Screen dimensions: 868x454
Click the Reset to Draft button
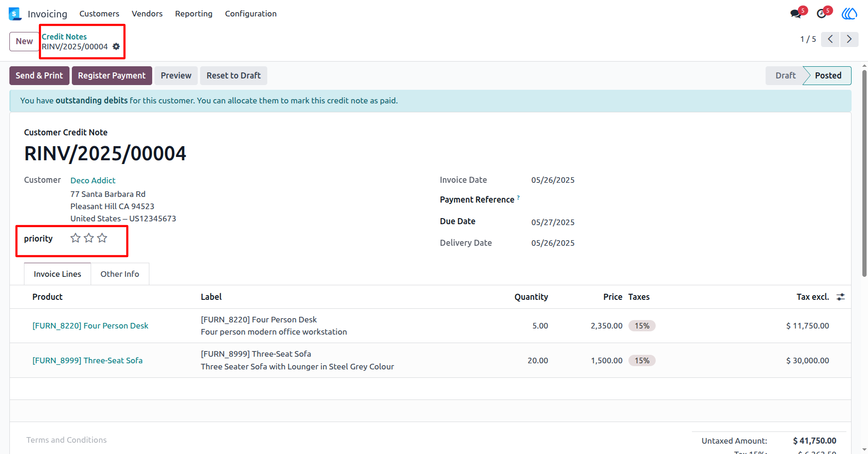233,76
